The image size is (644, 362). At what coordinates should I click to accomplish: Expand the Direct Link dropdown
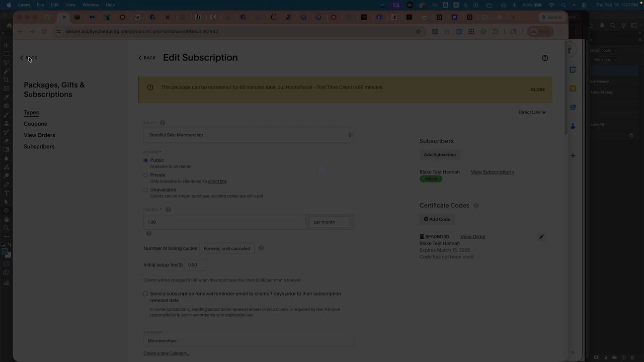click(x=532, y=112)
